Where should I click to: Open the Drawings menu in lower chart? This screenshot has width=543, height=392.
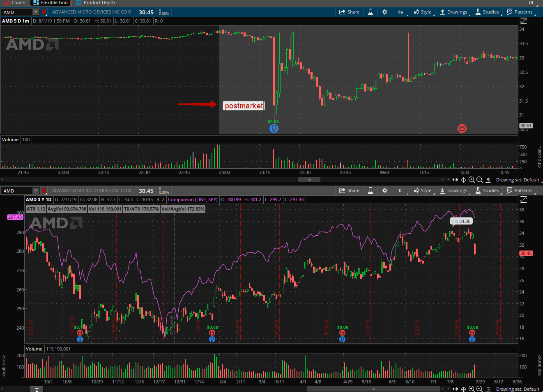[453, 190]
